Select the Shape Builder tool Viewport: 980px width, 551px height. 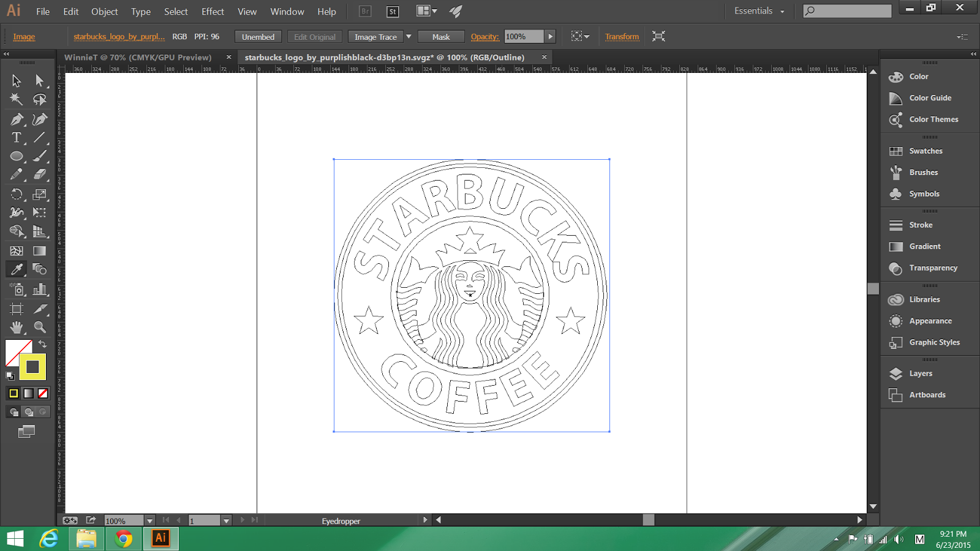click(x=17, y=231)
